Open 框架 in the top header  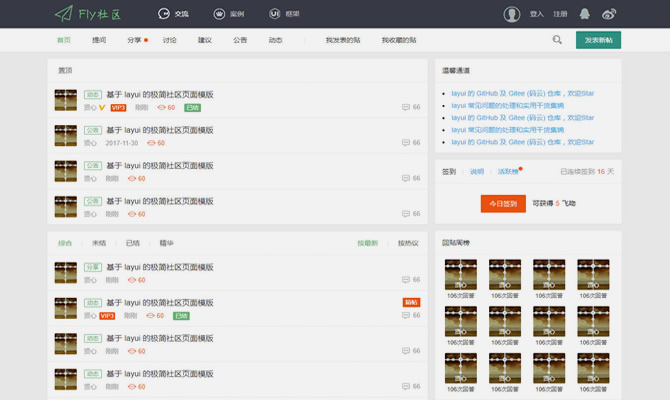tap(284, 14)
